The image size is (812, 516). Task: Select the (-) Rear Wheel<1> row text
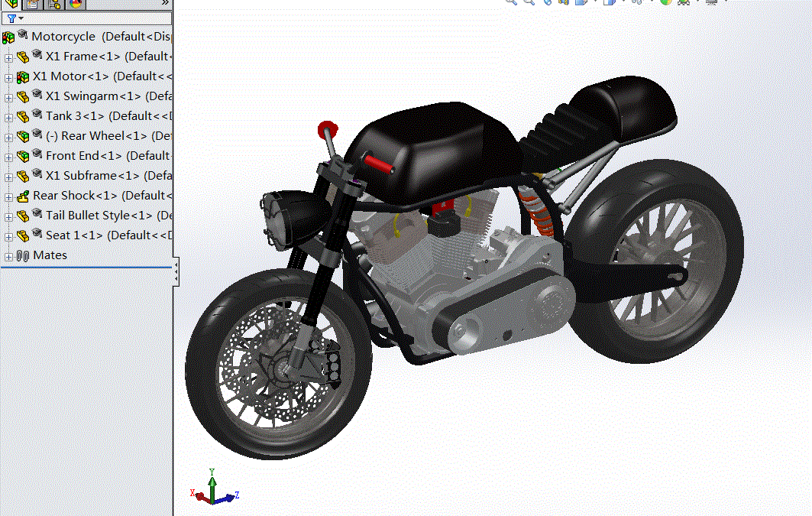tap(108, 136)
